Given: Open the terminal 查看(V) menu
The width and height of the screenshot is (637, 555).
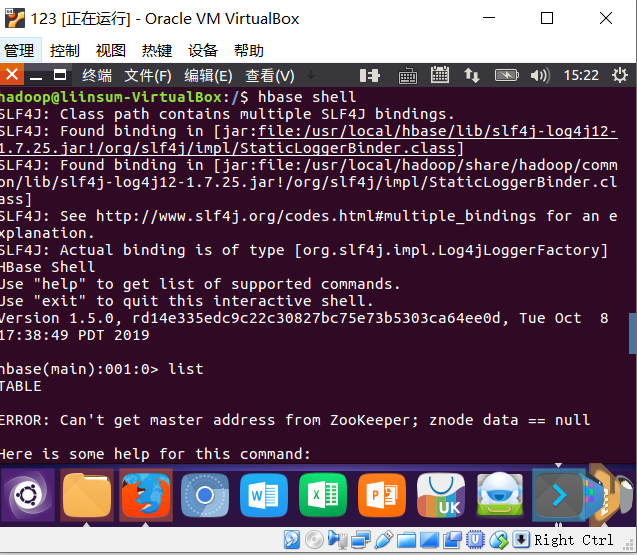Looking at the screenshot, I should click(x=269, y=76).
